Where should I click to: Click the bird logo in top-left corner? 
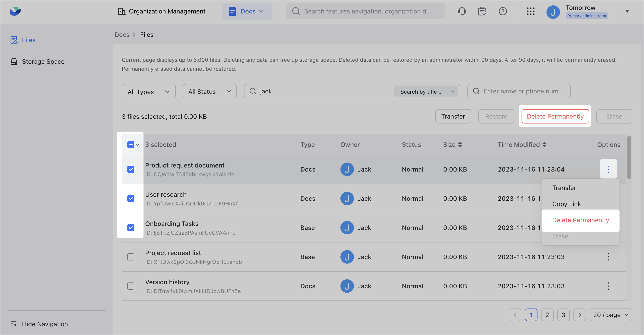16,11
